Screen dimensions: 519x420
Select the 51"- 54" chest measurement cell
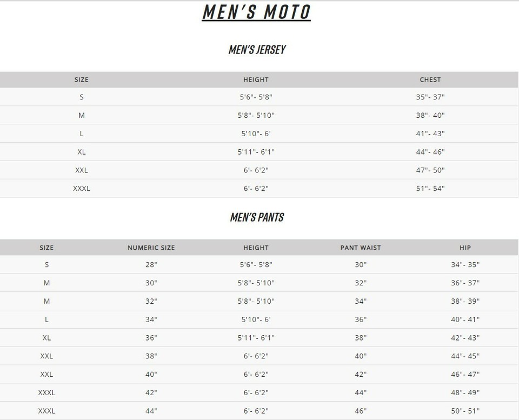430,189
